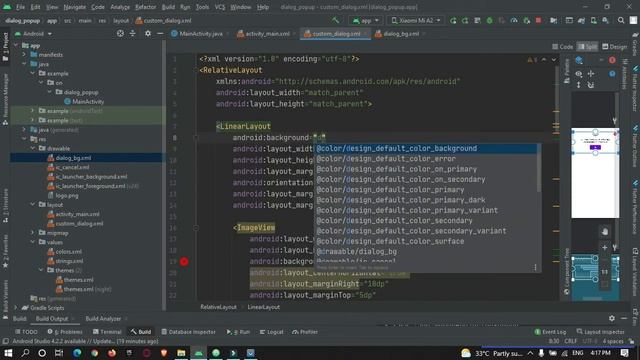Viewport: 640px width, 360px height.
Task: Click the red error indicator in design preview
Action: (612, 60)
